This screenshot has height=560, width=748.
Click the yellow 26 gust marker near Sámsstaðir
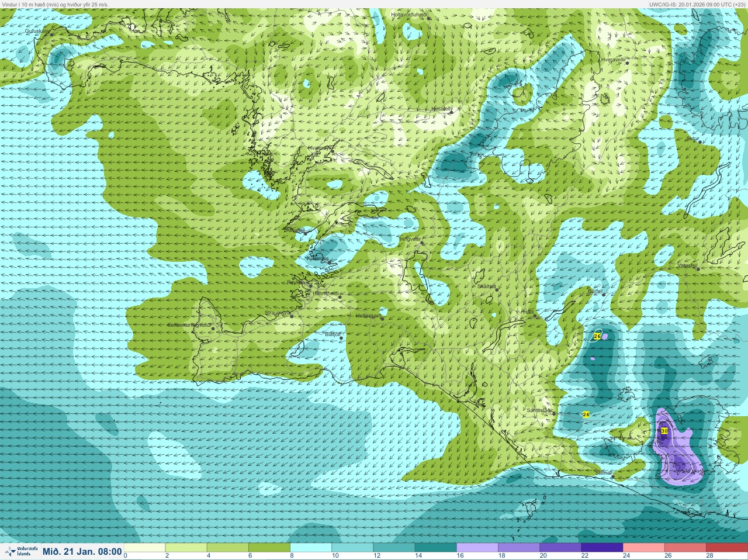586,414
